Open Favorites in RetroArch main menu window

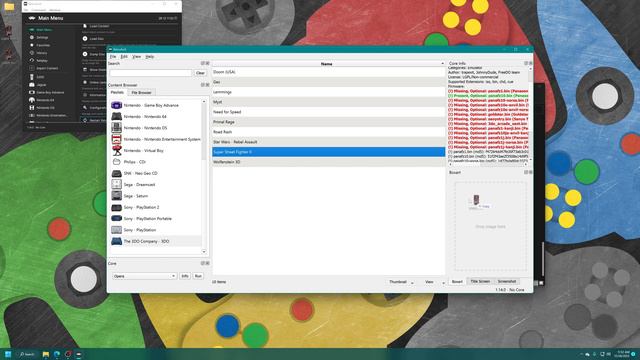point(43,45)
